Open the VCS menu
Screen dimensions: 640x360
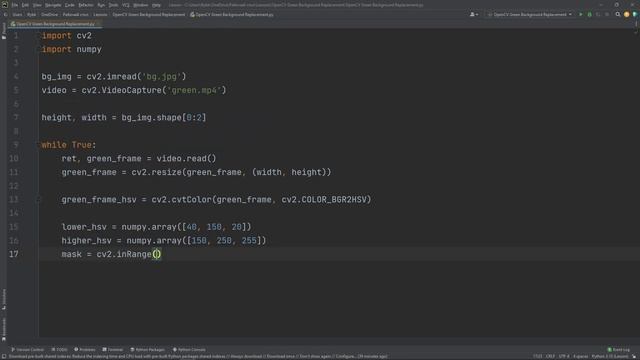(126, 5)
